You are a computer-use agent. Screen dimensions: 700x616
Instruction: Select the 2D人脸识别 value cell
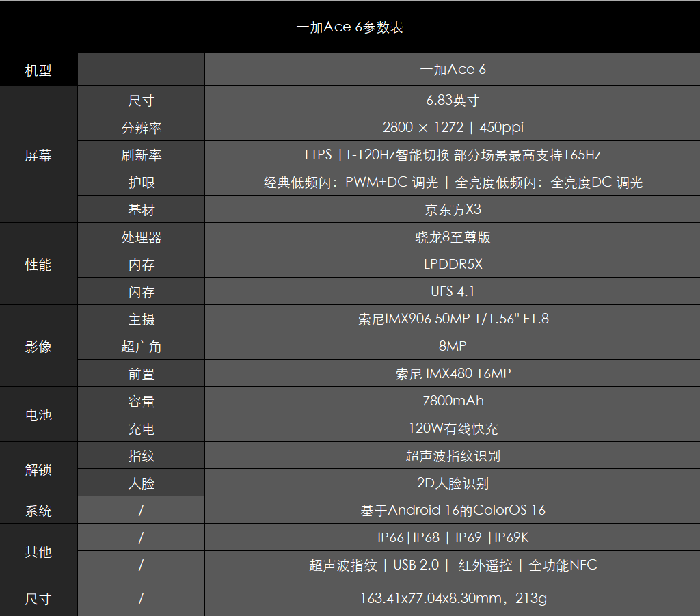(453, 483)
